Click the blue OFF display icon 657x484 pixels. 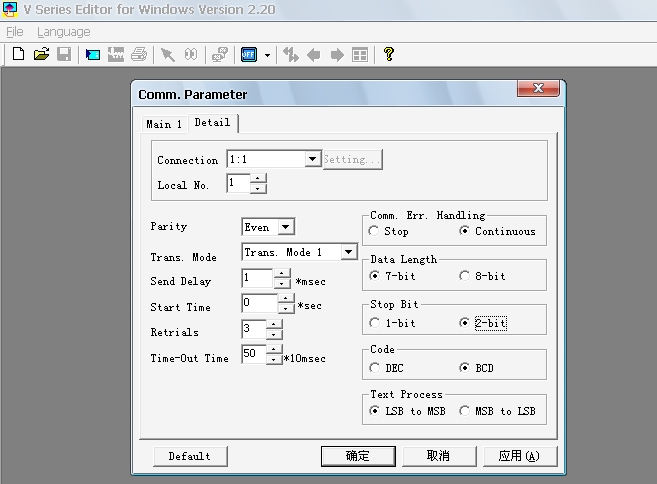pos(249,54)
